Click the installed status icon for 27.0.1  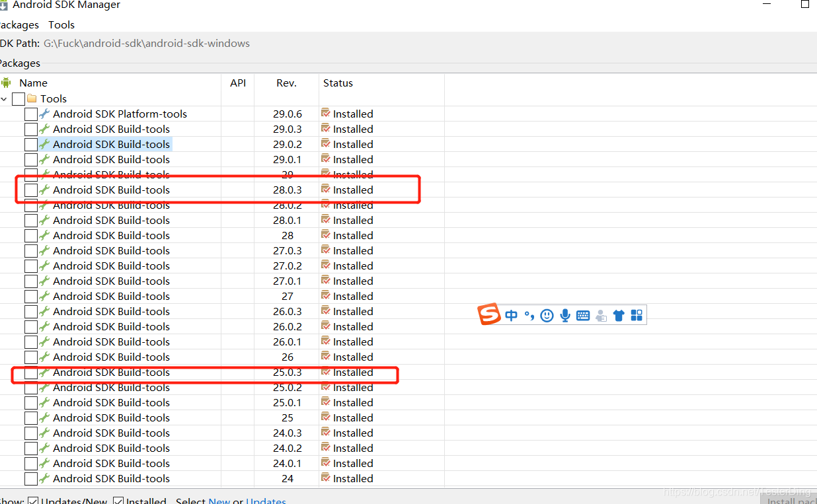pyautogui.click(x=325, y=281)
